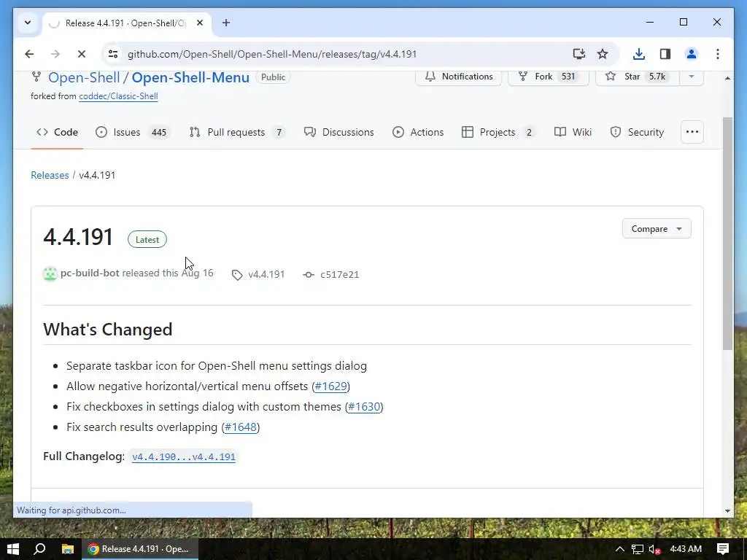Click the scrollbar down arrow
747x560 pixels.
[727, 511]
